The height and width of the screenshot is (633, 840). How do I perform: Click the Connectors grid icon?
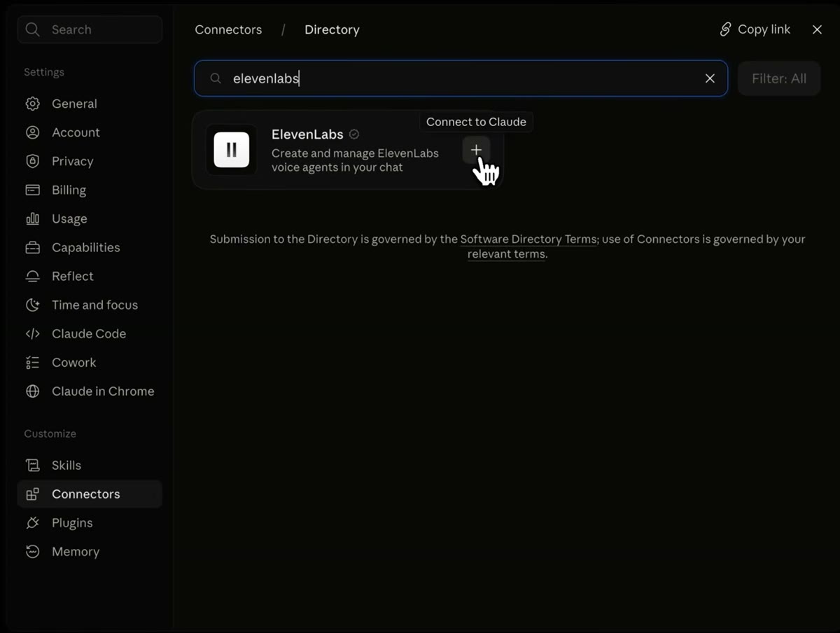[x=32, y=494]
